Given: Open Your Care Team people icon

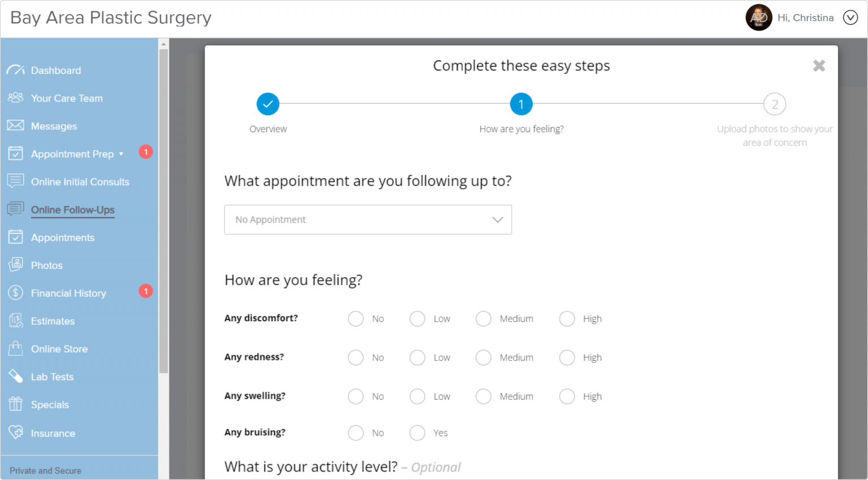Looking at the screenshot, I should (16, 98).
